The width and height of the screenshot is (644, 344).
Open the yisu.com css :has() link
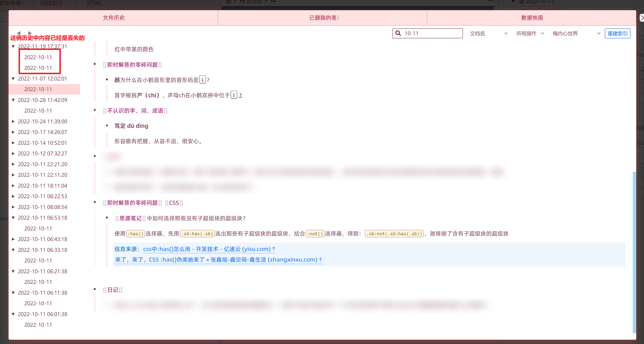(x=209, y=249)
